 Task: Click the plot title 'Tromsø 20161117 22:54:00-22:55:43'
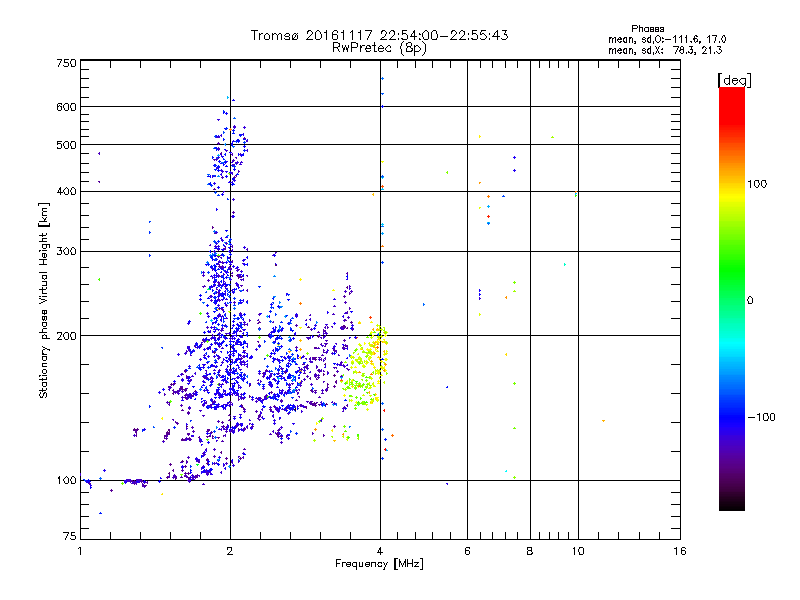pyautogui.click(x=379, y=35)
